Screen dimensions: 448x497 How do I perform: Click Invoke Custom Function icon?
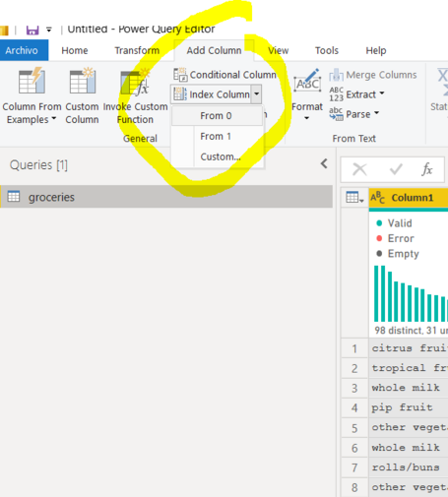point(135,82)
